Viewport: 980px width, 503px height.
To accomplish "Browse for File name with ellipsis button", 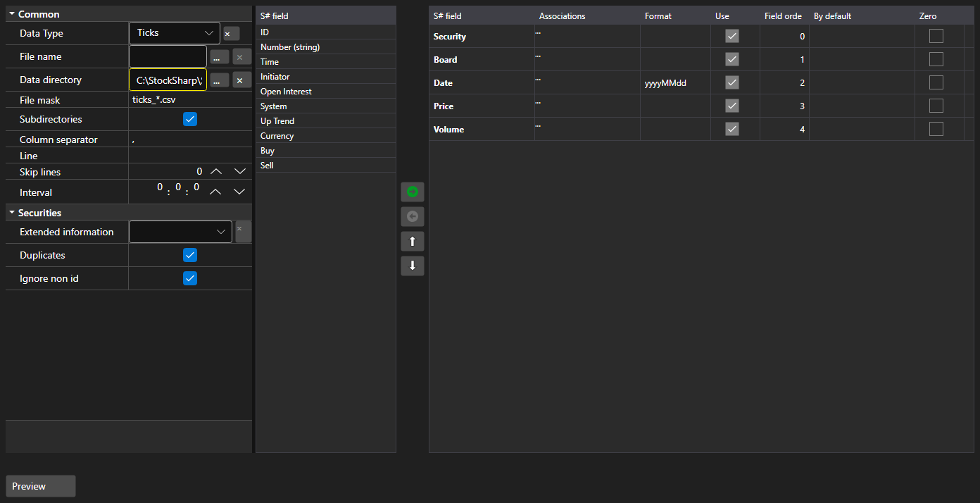I will point(220,57).
